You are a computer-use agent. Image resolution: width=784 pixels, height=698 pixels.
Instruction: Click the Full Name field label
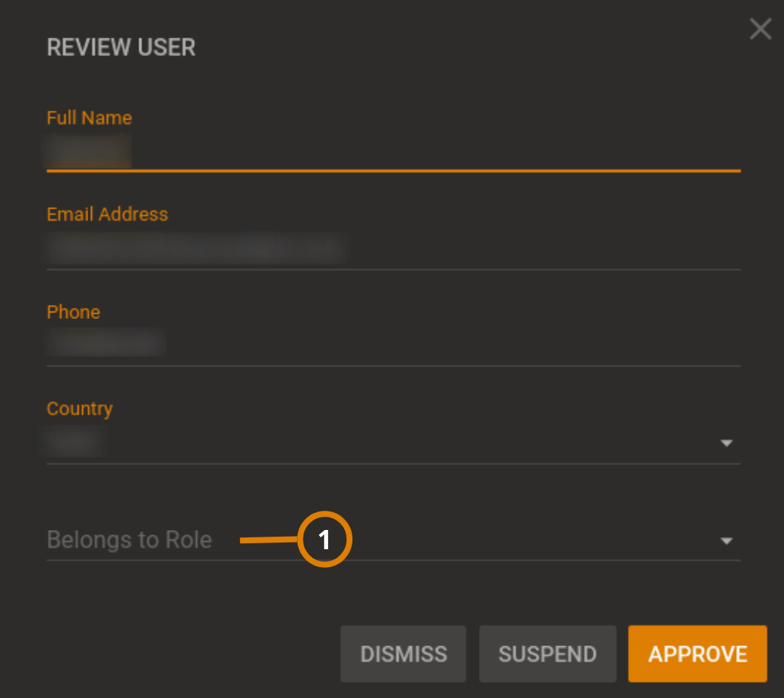point(89,117)
